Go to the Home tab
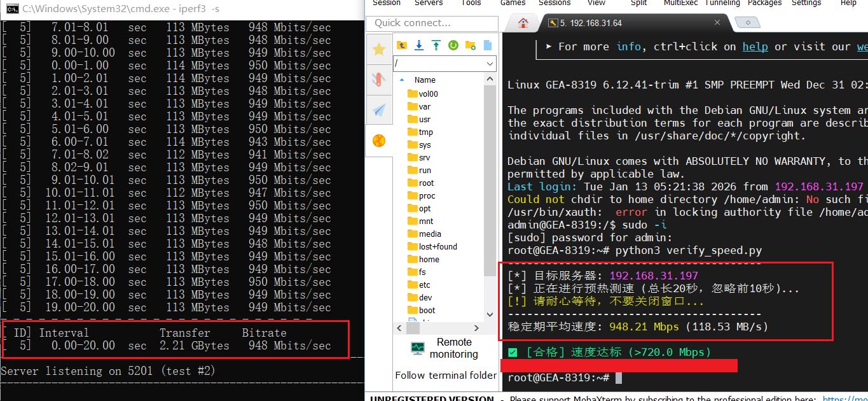Screen dimensions: 868x401 tap(523, 23)
